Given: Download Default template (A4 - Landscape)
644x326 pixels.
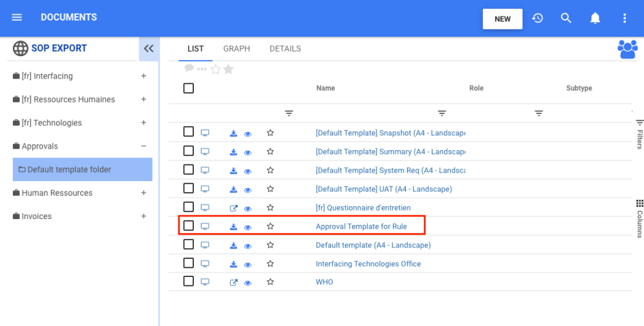Looking at the screenshot, I should pos(233,245).
